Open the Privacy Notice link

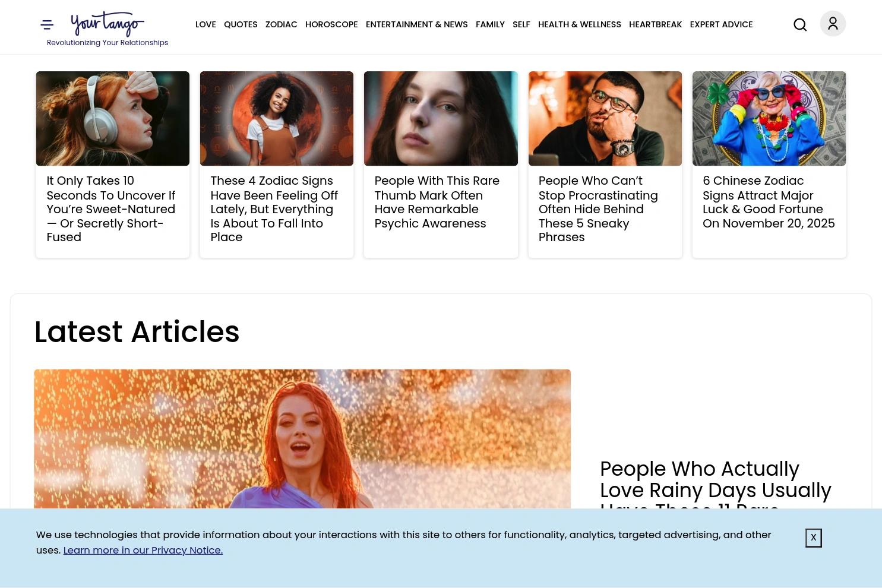(x=143, y=550)
